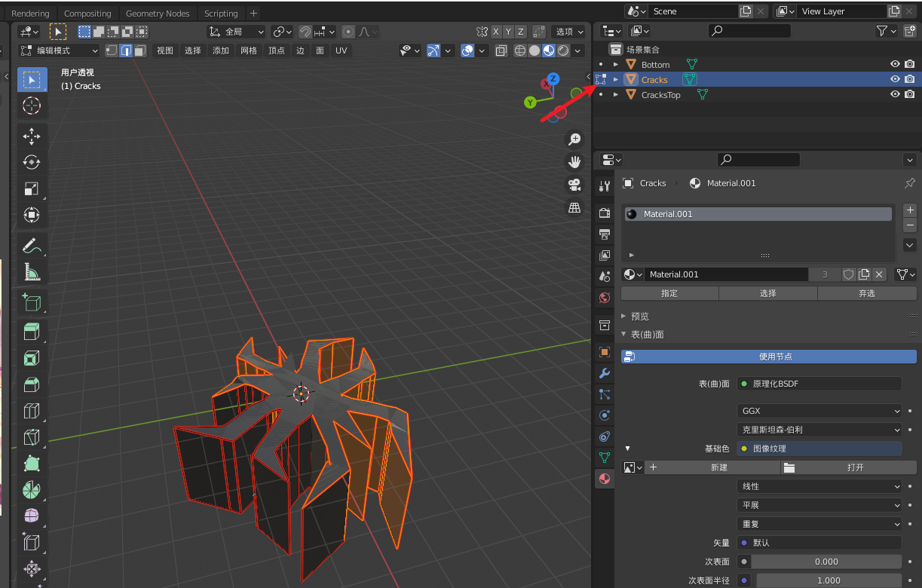Switch to vertex select mode
The height and width of the screenshot is (588, 922).
click(112, 51)
